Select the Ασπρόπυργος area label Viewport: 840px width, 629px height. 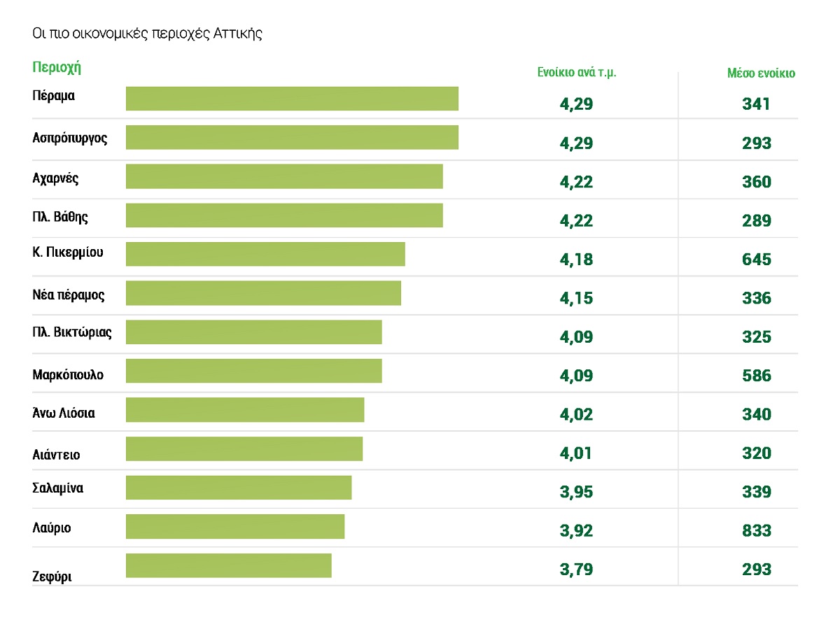click(70, 138)
